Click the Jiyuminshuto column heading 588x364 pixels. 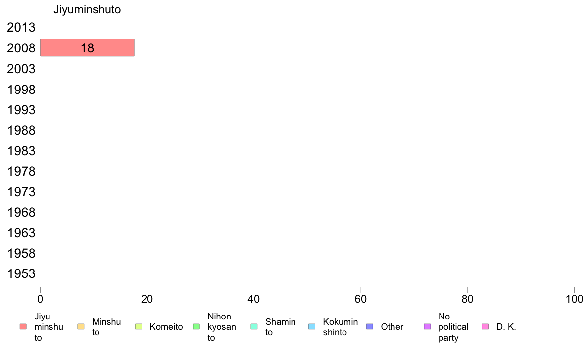(x=87, y=10)
